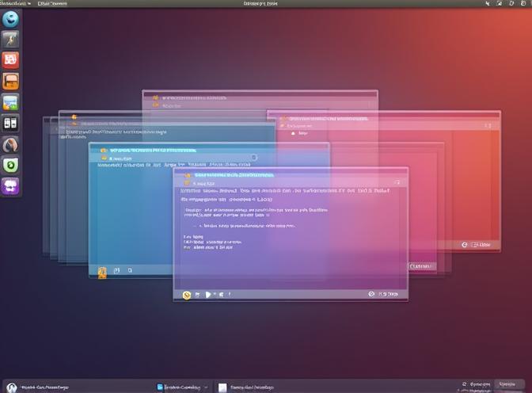Image resolution: width=532 pixels, height=393 pixels.
Task: Toggle the circle control at front window's bottom-right
Action: (x=370, y=294)
